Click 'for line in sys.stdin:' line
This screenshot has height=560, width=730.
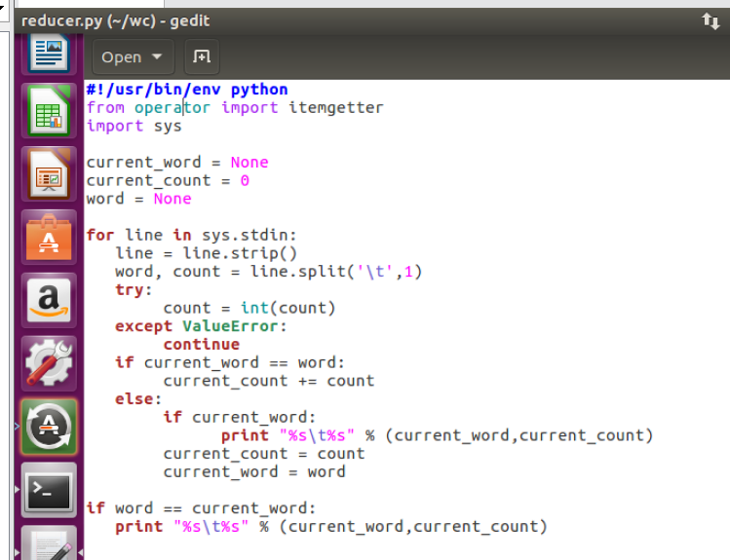191,235
